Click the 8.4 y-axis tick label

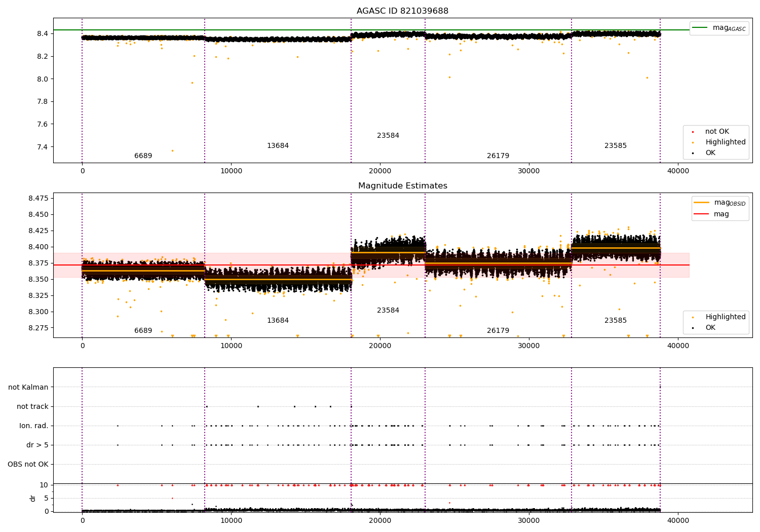[43, 34]
